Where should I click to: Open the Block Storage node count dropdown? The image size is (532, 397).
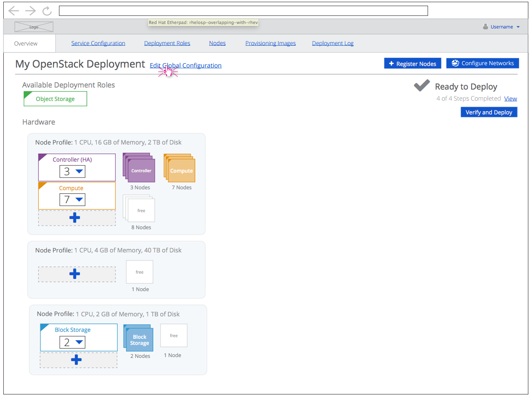point(73,342)
